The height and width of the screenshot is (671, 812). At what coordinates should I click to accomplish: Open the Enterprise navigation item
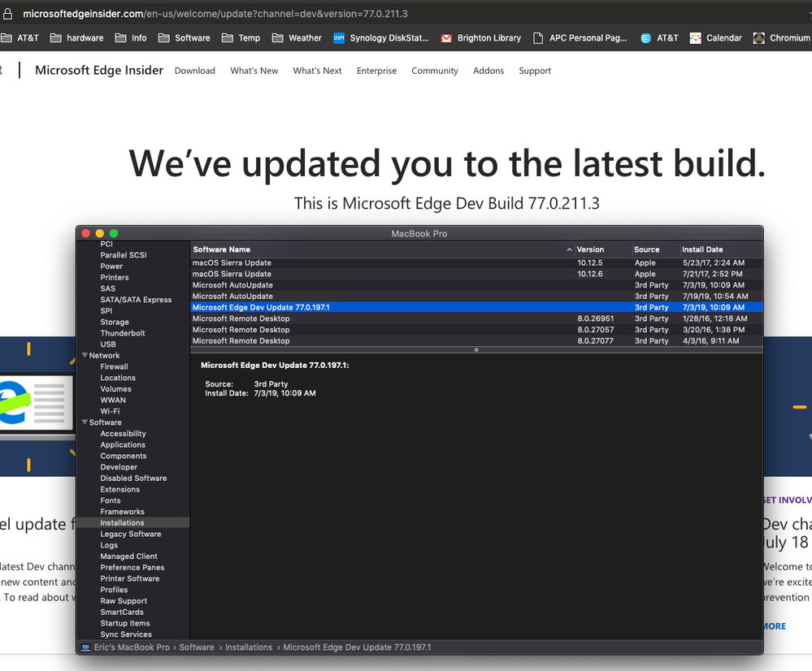(376, 71)
